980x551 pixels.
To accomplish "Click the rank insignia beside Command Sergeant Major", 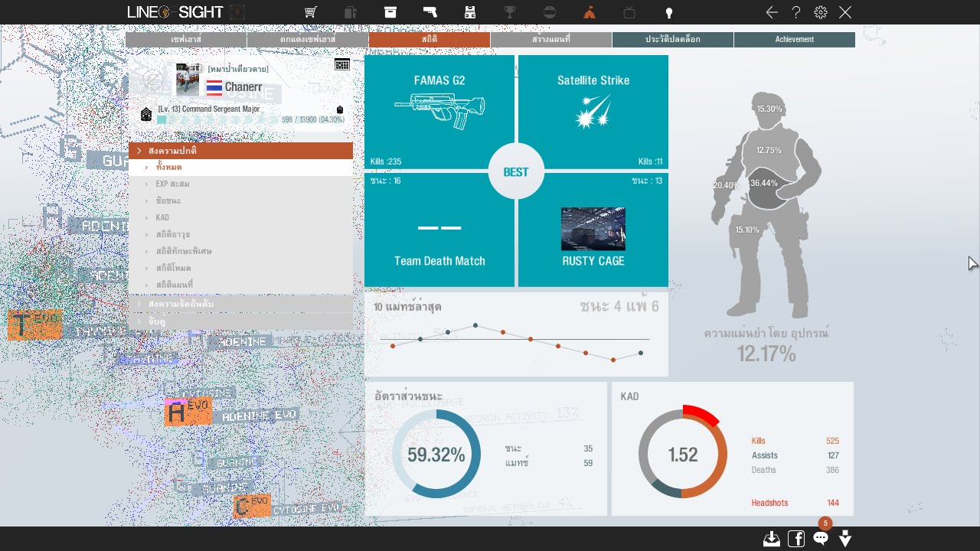I will [146, 114].
